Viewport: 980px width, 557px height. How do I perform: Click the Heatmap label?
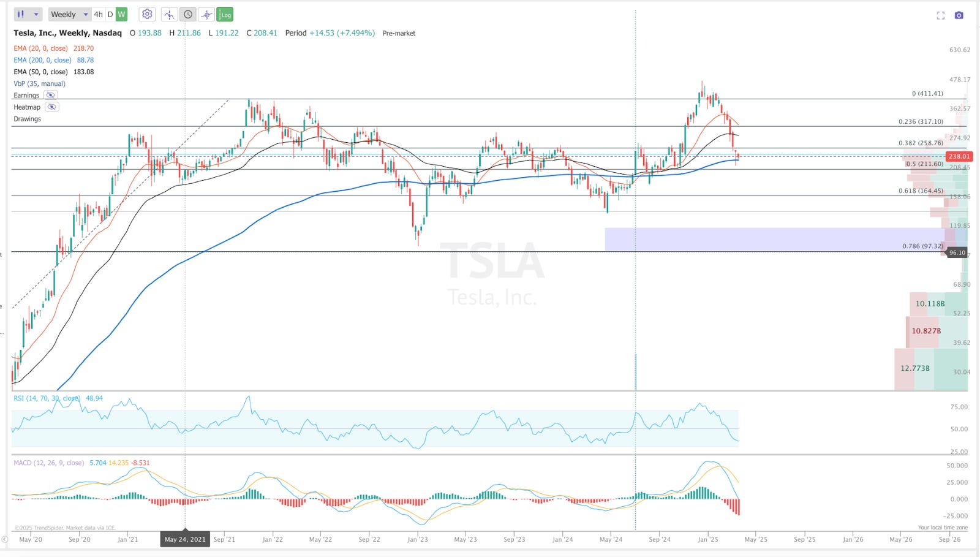click(x=27, y=107)
